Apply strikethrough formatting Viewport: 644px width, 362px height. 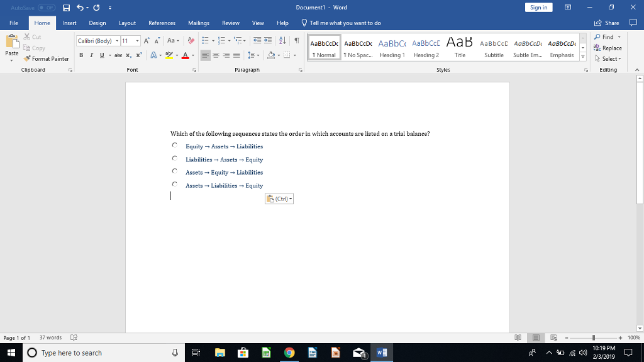pyautogui.click(x=118, y=55)
